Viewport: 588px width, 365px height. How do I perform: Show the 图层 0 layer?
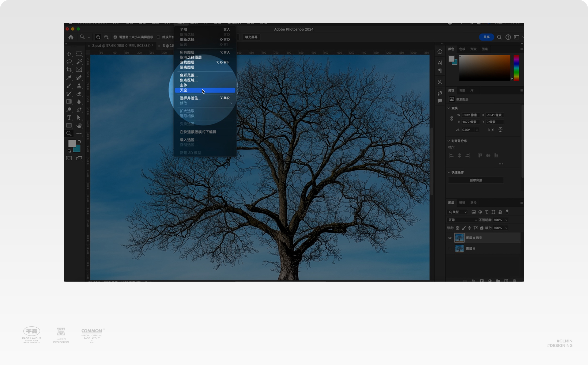click(x=450, y=249)
